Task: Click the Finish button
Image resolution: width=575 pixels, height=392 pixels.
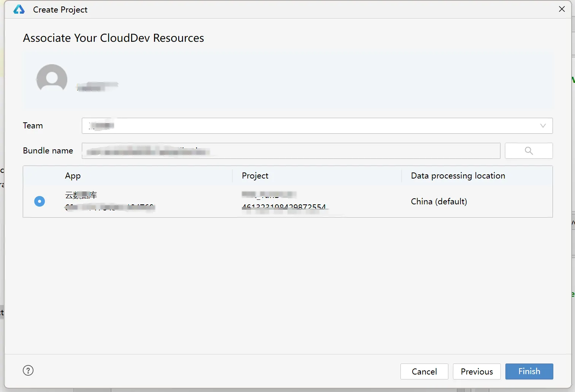Action: [529, 371]
